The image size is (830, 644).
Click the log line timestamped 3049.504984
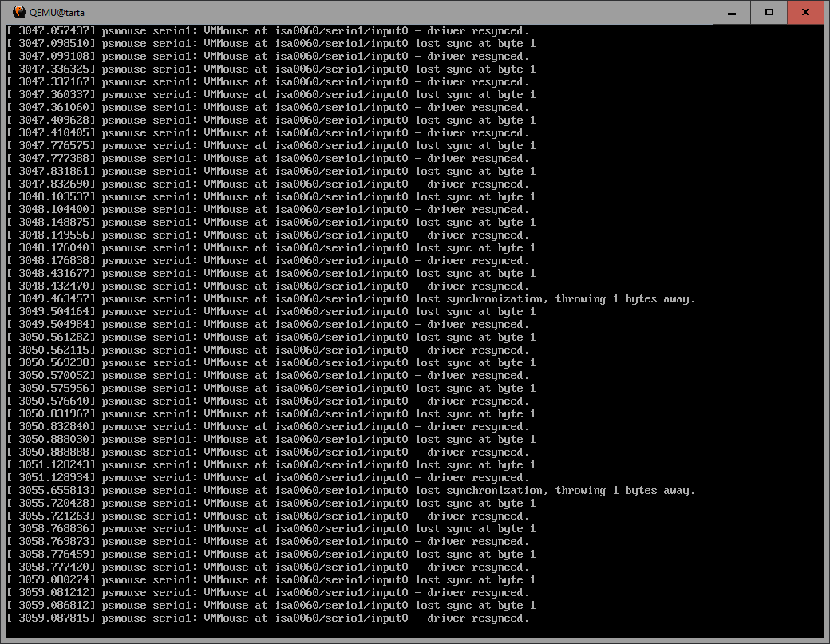pyautogui.click(x=267, y=325)
